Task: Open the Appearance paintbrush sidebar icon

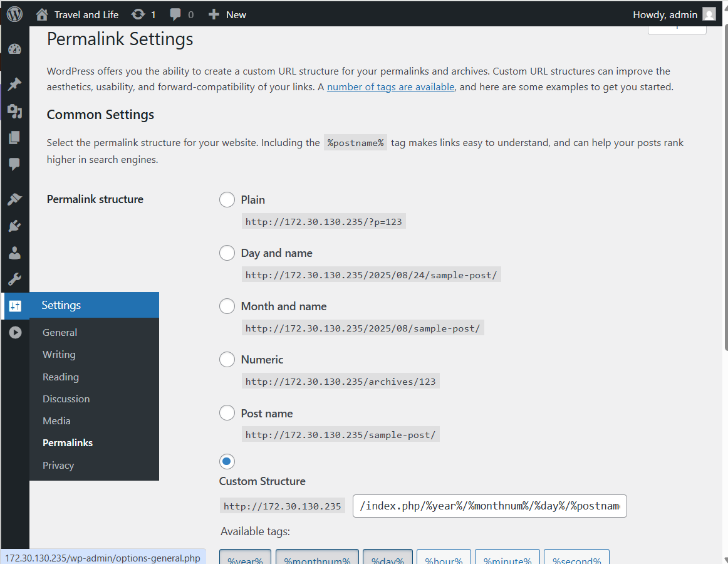Action: coord(15,199)
